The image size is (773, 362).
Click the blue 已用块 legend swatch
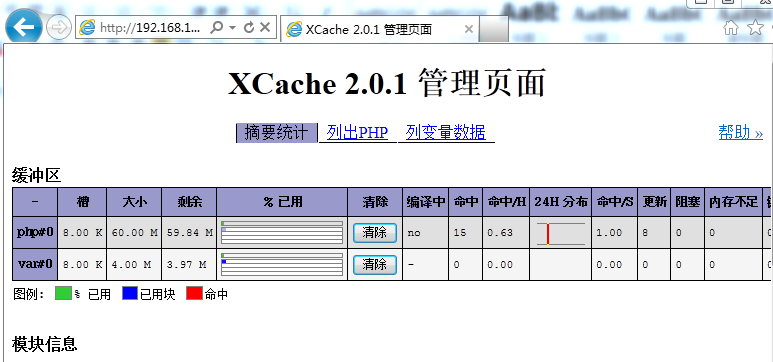point(130,294)
